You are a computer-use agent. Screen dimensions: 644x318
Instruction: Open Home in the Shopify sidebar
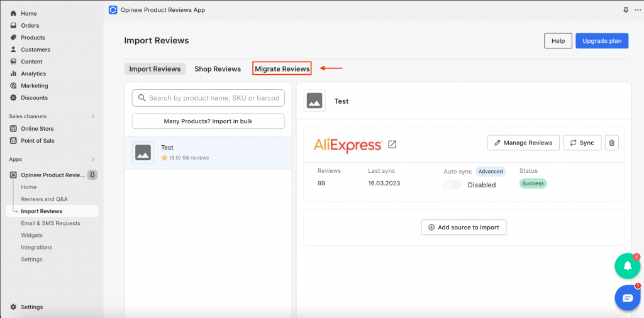pyautogui.click(x=29, y=14)
